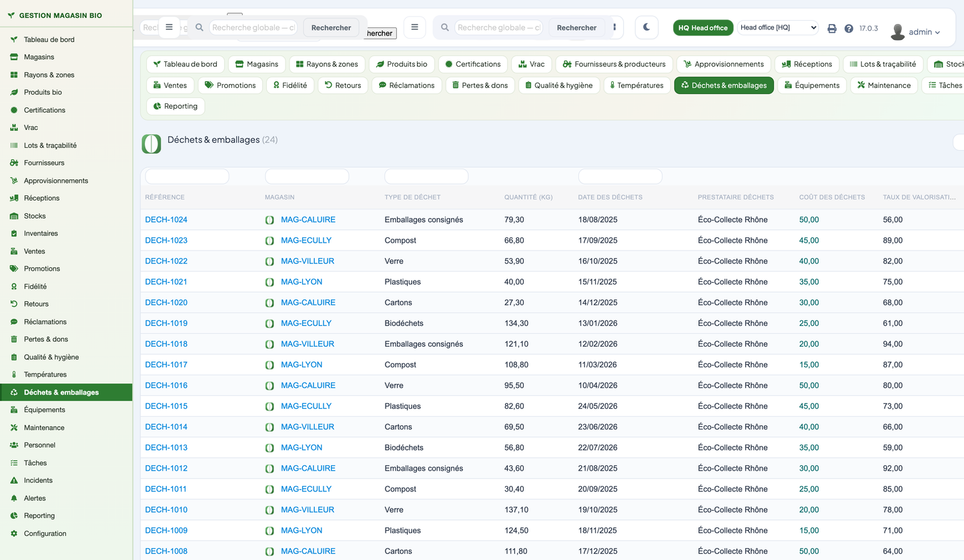Focus the Type de déchet filter field
Screen dimensions: 964x560
coord(426,177)
